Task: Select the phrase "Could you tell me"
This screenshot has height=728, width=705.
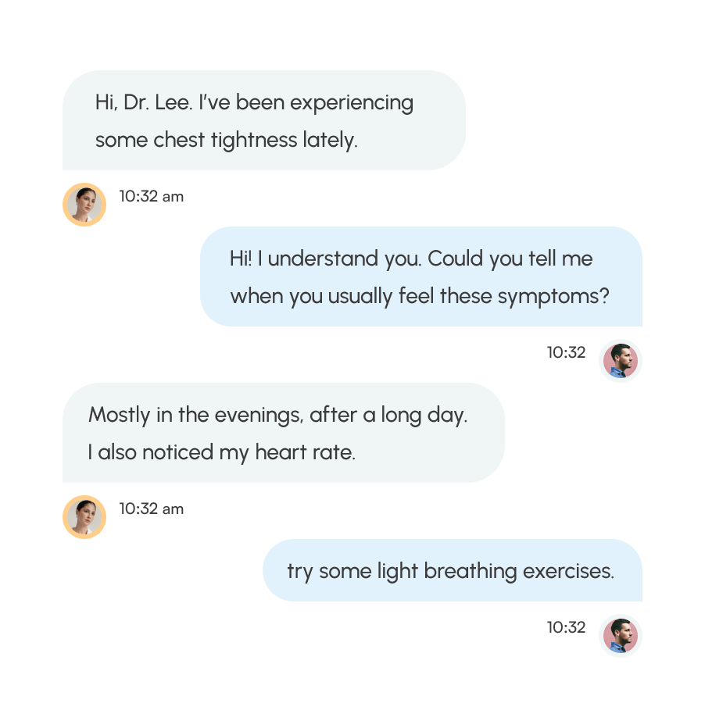Action: [510, 259]
